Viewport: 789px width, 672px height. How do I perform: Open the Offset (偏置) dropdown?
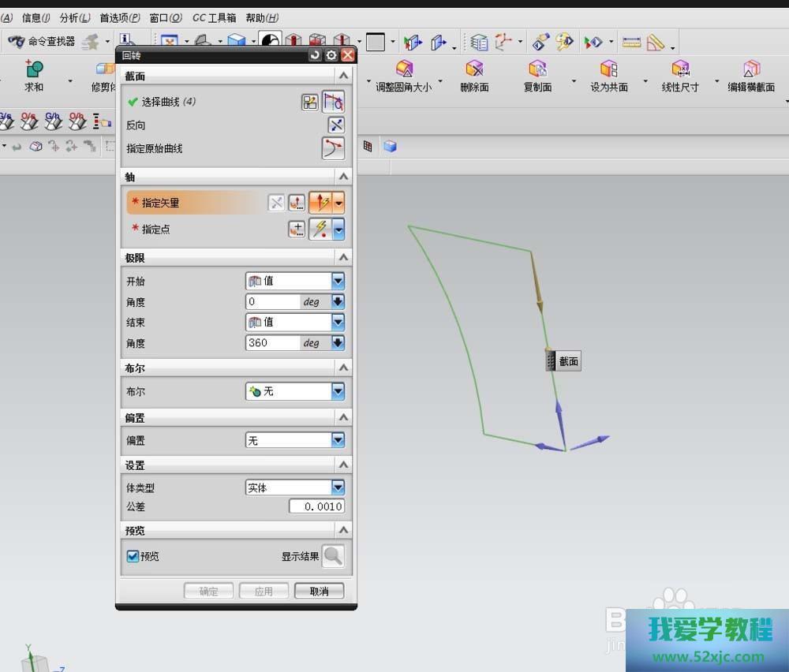(x=338, y=440)
